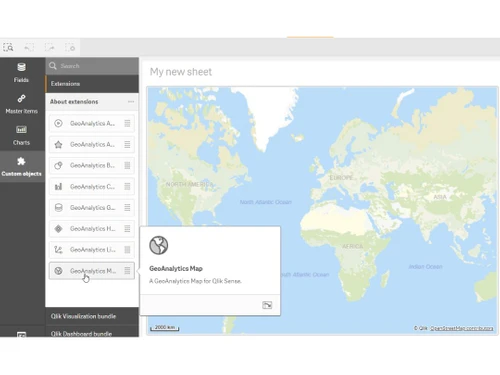Click drag handle on GeoAnalytics Li... row
Viewport: 500px width, 375px height.
(127, 250)
